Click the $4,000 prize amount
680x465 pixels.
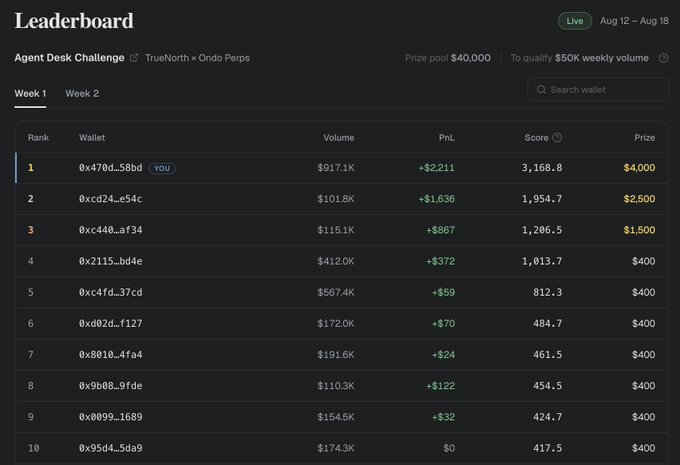(639, 168)
